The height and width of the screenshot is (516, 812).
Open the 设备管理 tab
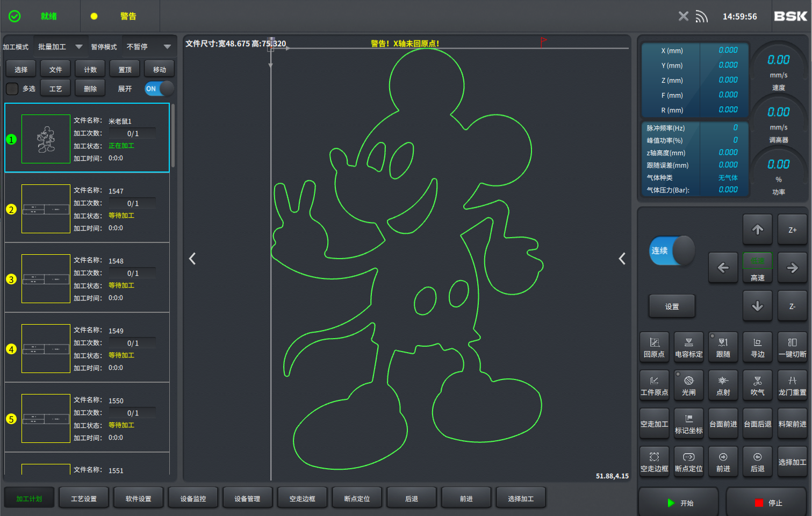click(x=247, y=499)
